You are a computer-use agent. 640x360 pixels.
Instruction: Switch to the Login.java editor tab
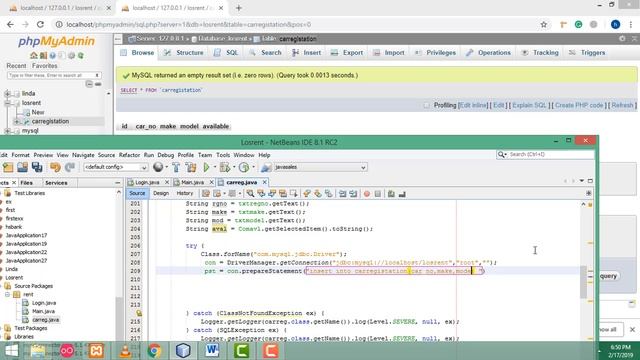(x=147, y=182)
